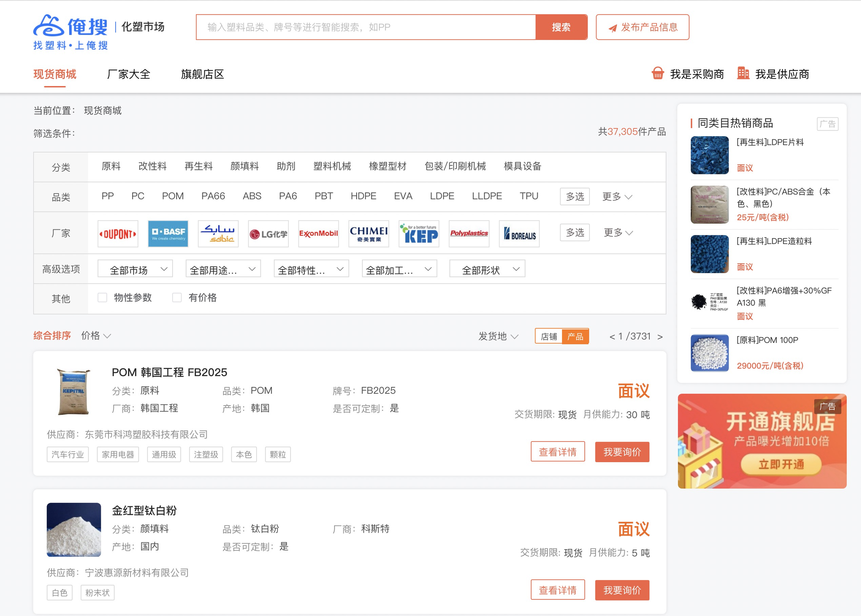Viewport: 861px width, 616px height.
Task: Click the 搜索 button
Action: click(561, 27)
